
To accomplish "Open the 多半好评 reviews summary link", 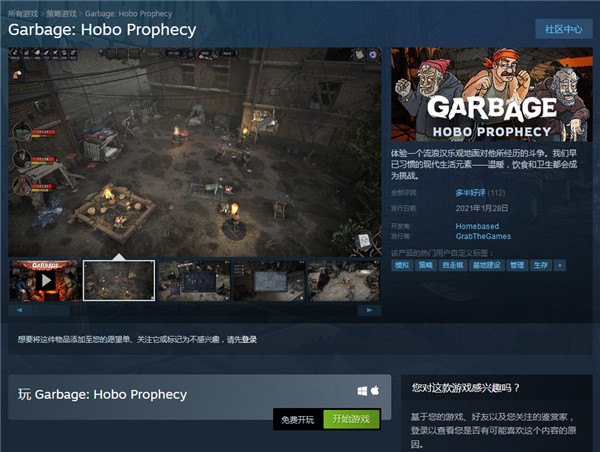I will (470, 193).
